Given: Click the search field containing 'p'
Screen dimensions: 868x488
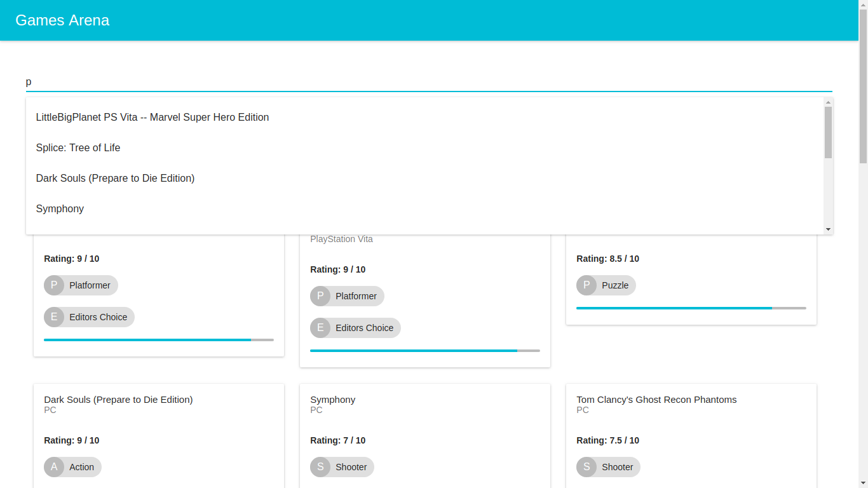Looking at the screenshot, I should pyautogui.click(x=429, y=82).
